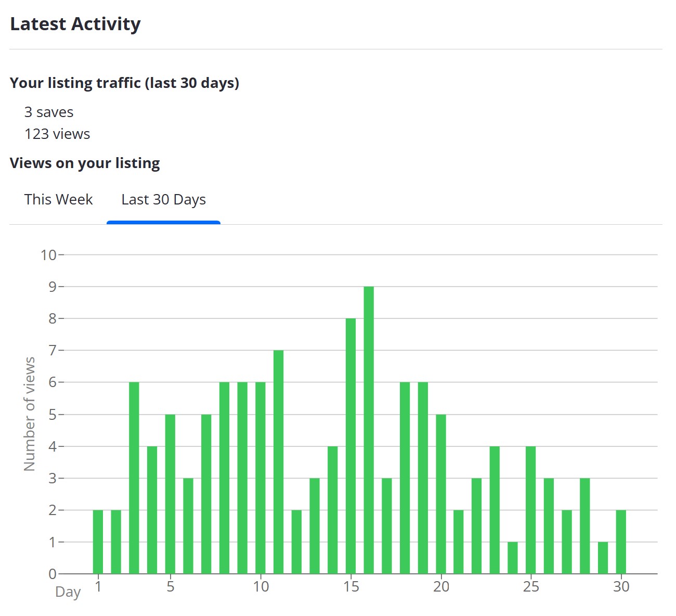The image size is (676, 616).
Task: Switch to the This Week tab
Action: (58, 200)
